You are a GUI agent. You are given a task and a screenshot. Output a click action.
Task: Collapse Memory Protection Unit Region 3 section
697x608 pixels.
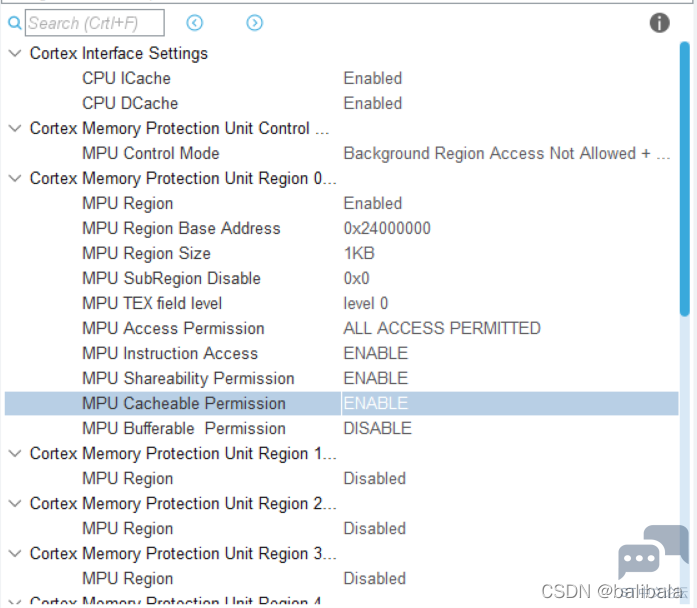point(15,553)
